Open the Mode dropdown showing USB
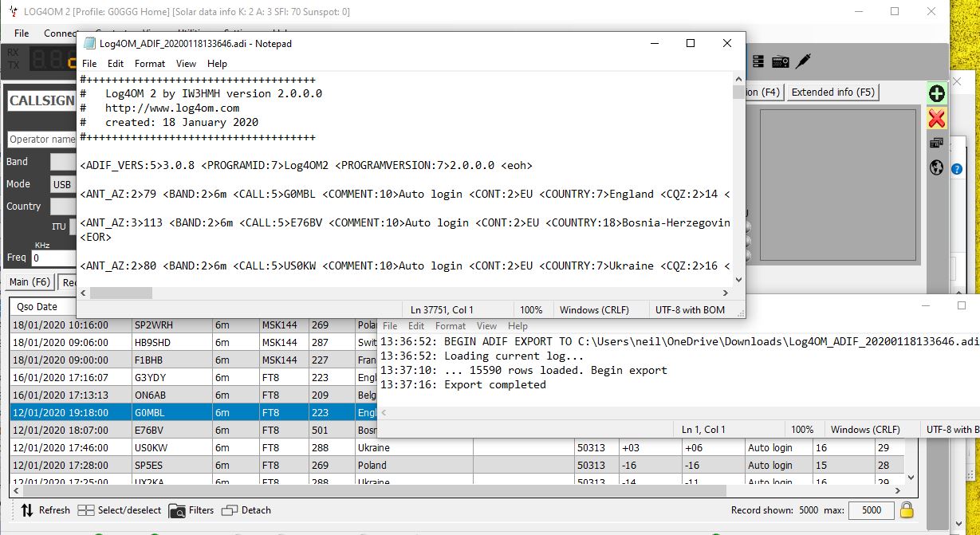The image size is (980, 535). click(x=61, y=184)
